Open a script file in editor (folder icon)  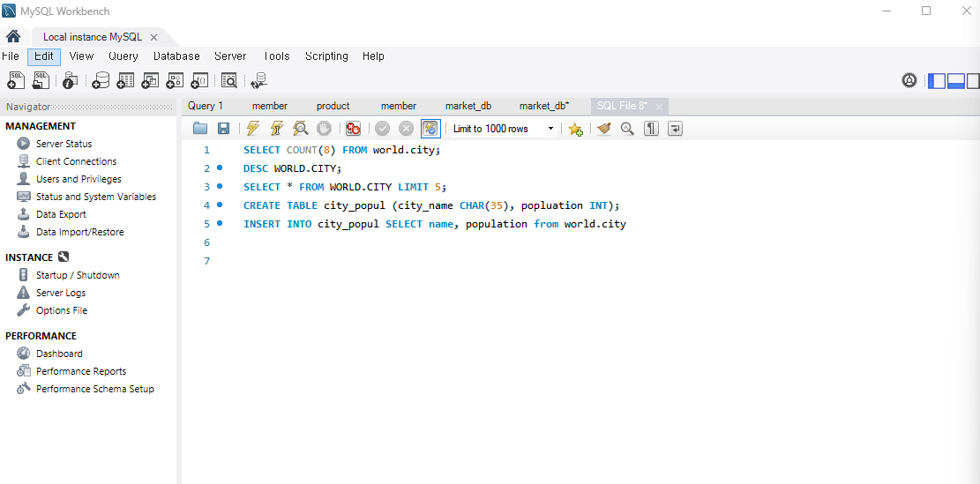(200, 129)
